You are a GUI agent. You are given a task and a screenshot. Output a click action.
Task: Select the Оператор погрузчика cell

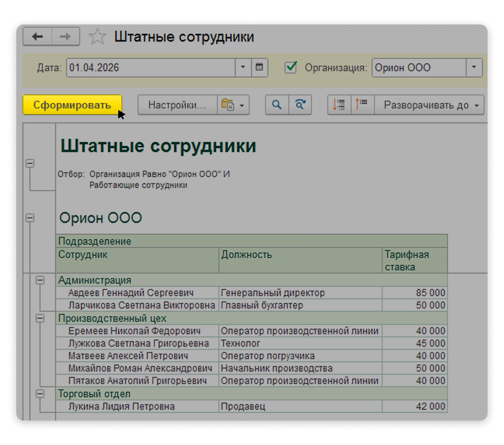pyautogui.click(x=301, y=356)
